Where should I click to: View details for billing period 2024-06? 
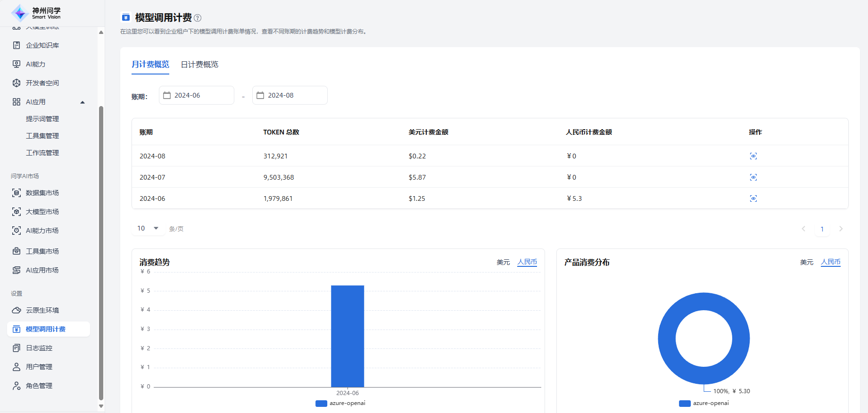click(753, 198)
